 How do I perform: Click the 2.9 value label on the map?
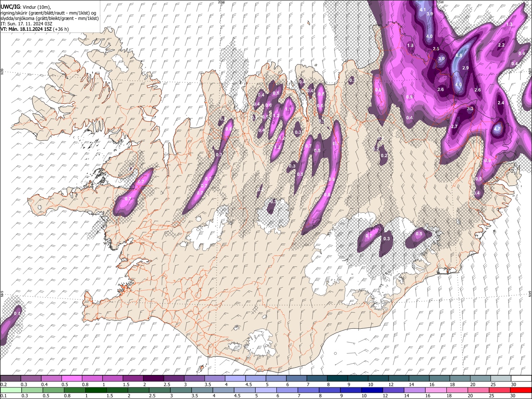pos(465,68)
